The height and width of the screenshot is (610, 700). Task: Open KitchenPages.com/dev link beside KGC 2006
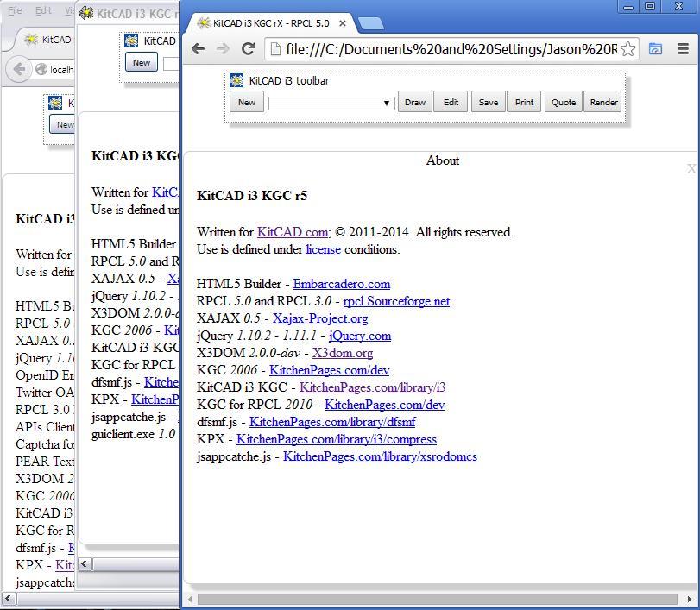330,370
